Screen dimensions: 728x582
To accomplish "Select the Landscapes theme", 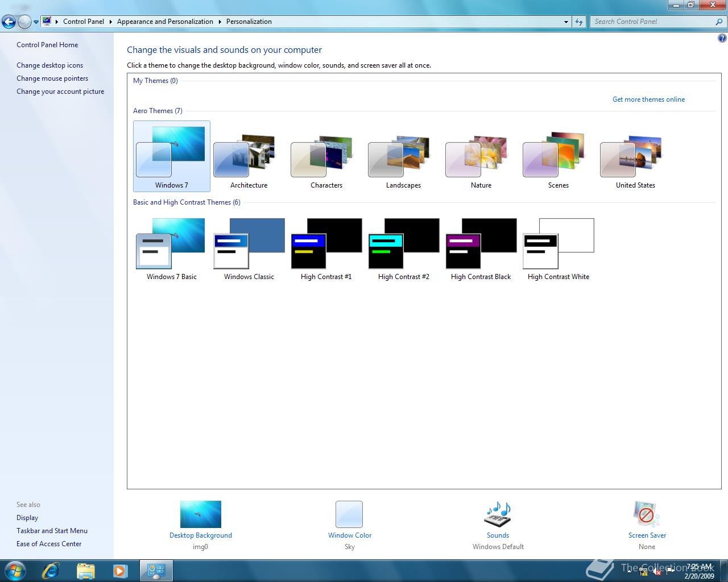I will click(x=403, y=156).
